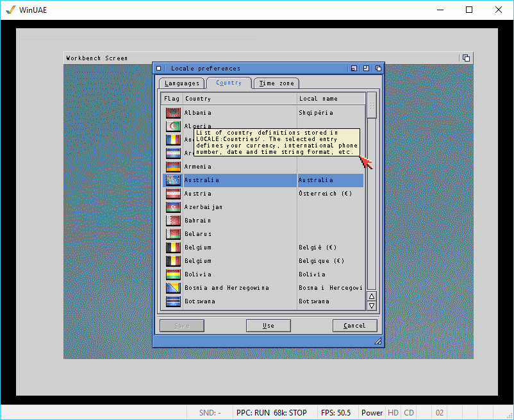Click the PPC: RUN 68k: STOP status
Viewport: 514px width, 420px height.
[272, 412]
